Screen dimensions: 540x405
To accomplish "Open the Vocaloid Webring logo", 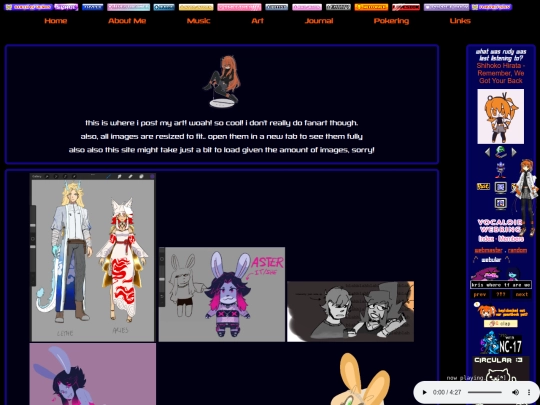I will click(x=500, y=226).
